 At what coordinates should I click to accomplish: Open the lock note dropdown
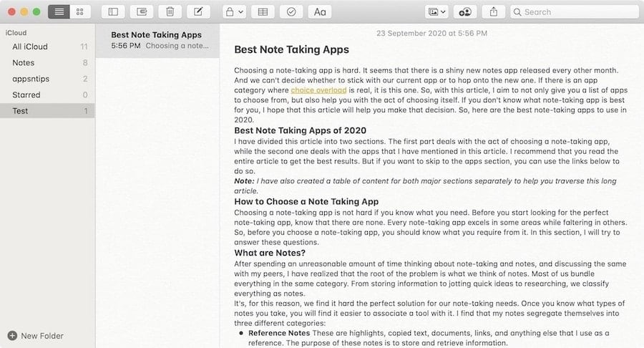234,11
